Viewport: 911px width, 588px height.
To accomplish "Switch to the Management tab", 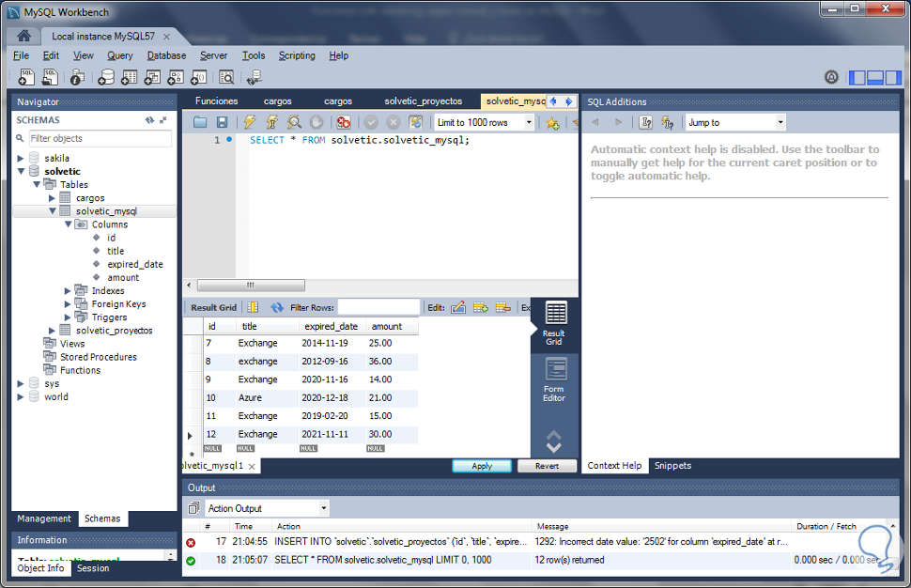I will (x=44, y=518).
